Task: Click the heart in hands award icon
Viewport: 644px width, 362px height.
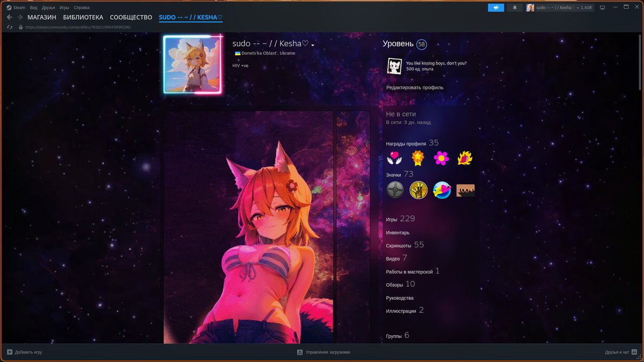Action: [x=394, y=158]
